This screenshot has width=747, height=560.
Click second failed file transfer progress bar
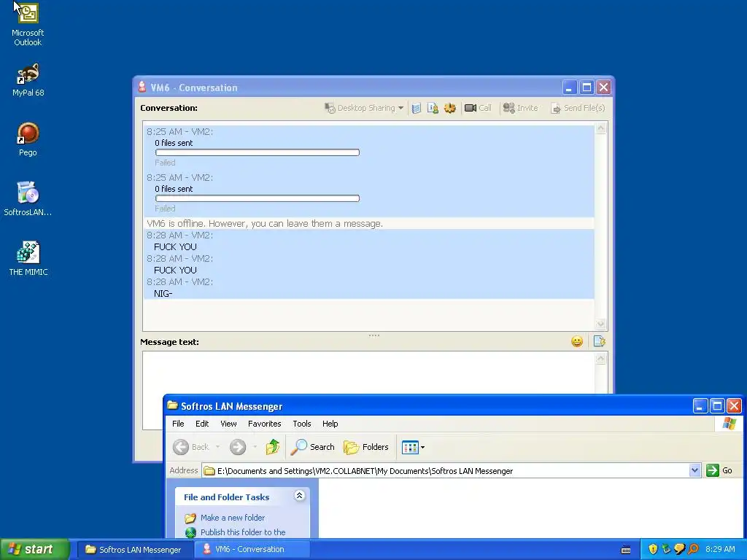click(x=258, y=198)
